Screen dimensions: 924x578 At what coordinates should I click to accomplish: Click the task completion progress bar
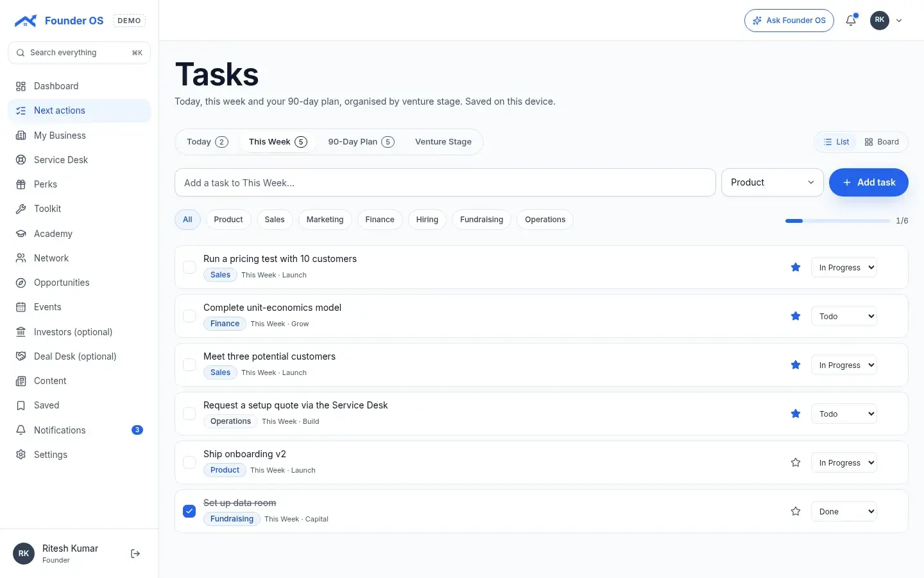pos(838,221)
